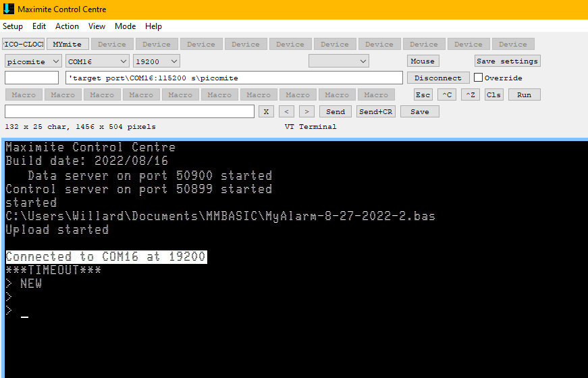Click the Maximite Control Centre title icon
The height and width of the screenshot is (378, 588).
8,9
